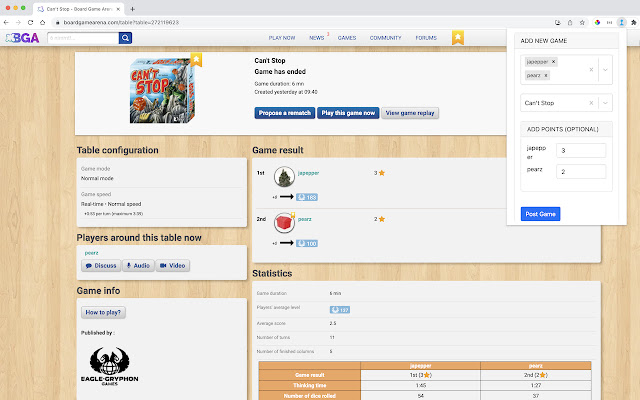Clear the Can't Stop game selection
Image resolution: width=640 pixels, height=400 pixels.
[x=591, y=103]
